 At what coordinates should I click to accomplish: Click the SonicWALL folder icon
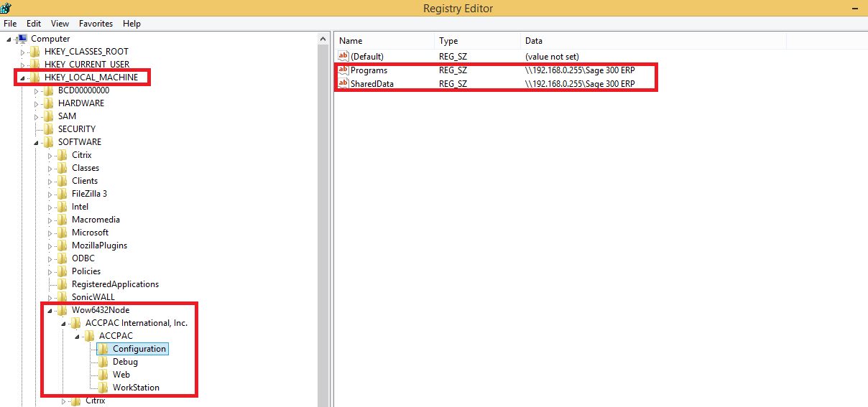pos(63,297)
